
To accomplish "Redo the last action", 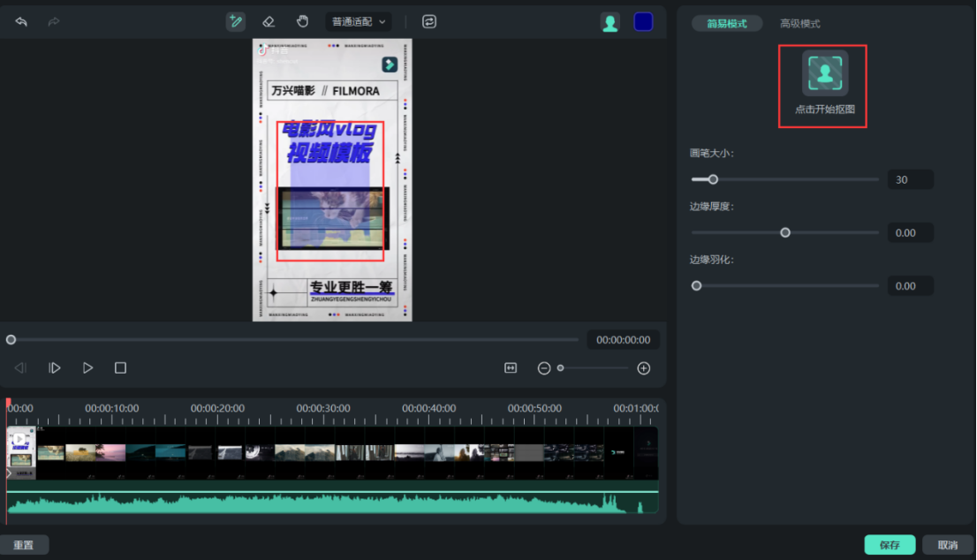I will point(53,21).
